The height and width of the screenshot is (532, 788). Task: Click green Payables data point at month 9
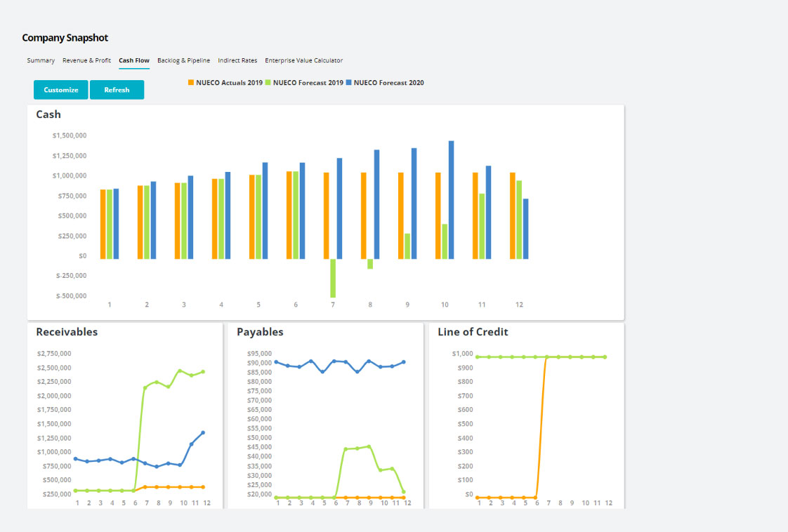[369, 446]
